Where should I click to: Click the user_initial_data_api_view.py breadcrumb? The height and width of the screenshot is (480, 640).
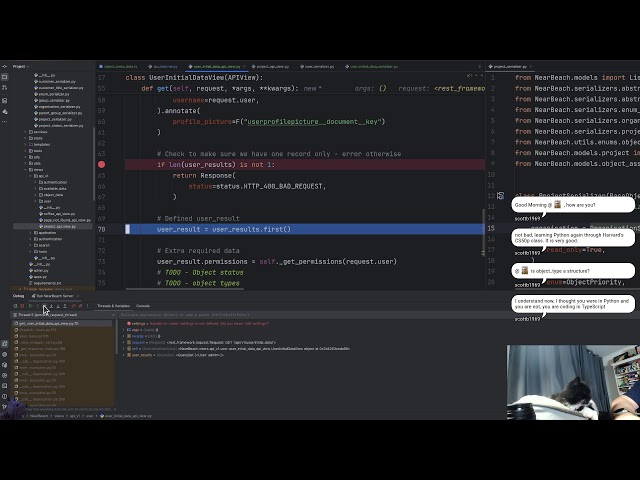coord(126,416)
